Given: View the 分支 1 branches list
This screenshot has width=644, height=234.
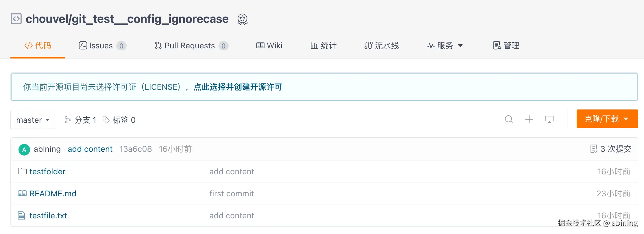Looking at the screenshot, I should 80,120.
